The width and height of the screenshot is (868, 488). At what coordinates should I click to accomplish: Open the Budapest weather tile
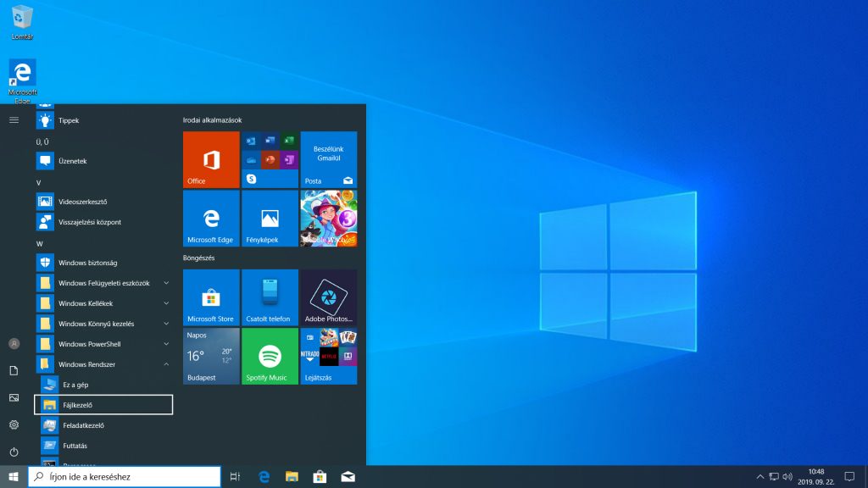click(x=211, y=357)
